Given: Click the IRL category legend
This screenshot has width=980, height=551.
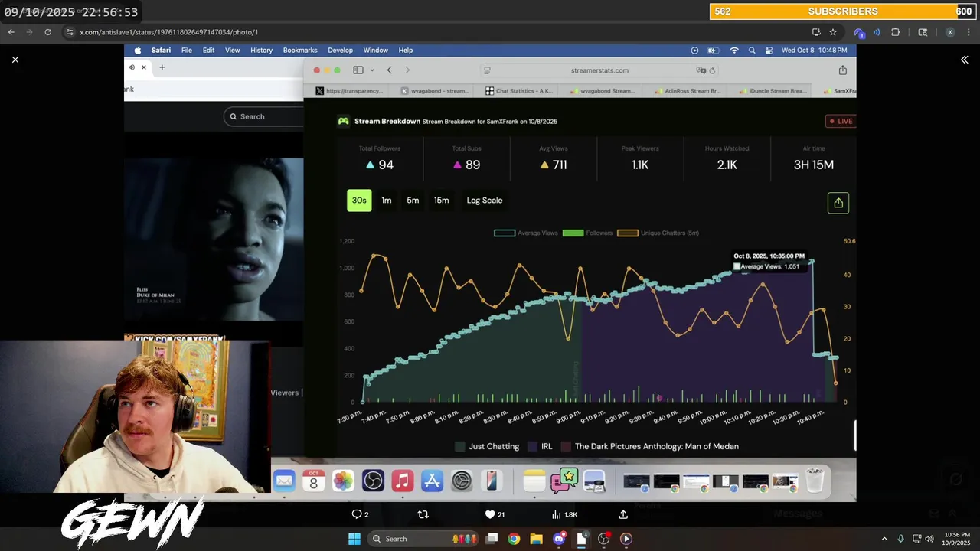Looking at the screenshot, I should click(x=540, y=446).
